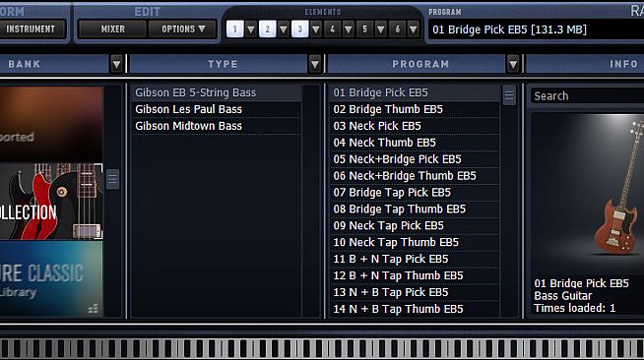Open the INSTRUMENT page button
The width and height of the screenshot is (644, 360).
coord(32,30)
